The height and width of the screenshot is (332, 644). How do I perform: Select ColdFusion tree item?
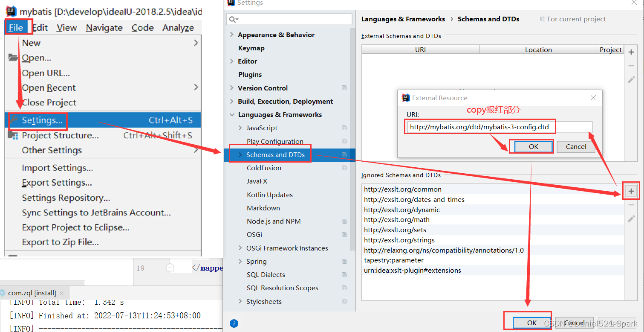pyautogui.click(x=264, y=168)
